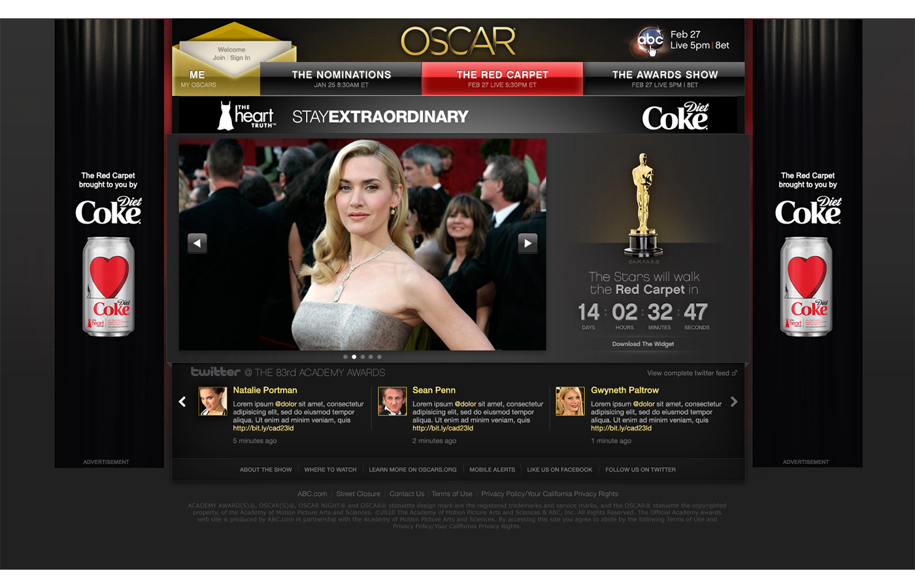Click Where To Watch footer link
Image resolution: width=915 pixels, height=588 pixels.
330,470
